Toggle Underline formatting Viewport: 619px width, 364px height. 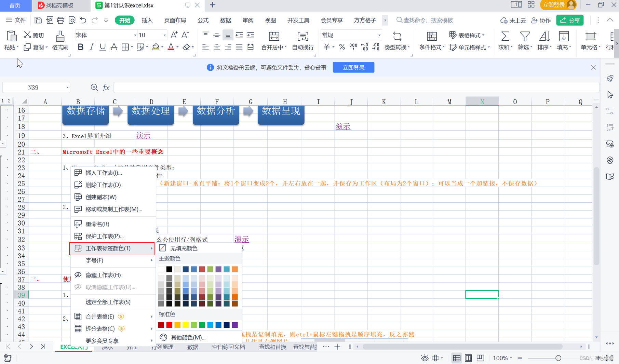coord(103,47)
